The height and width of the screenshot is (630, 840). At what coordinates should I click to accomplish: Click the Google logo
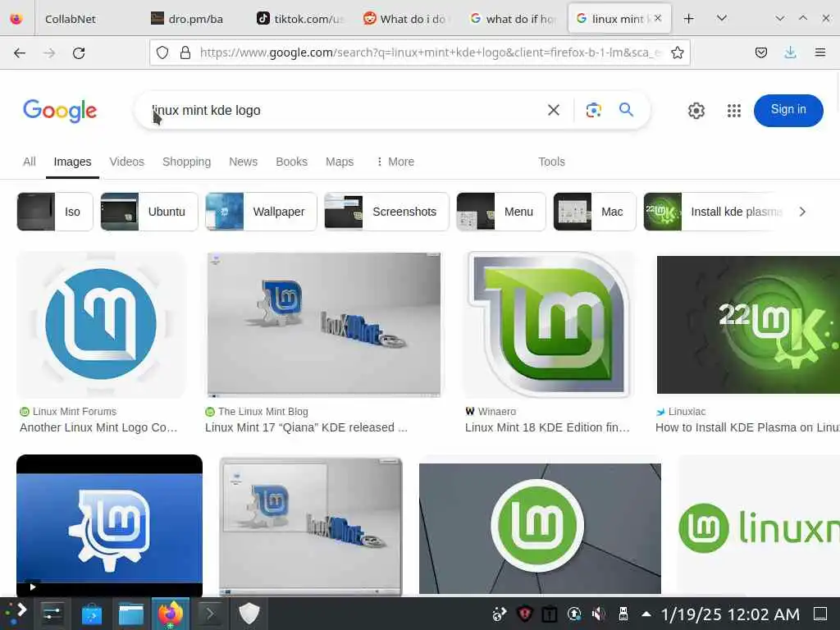[x=60, y=111]
